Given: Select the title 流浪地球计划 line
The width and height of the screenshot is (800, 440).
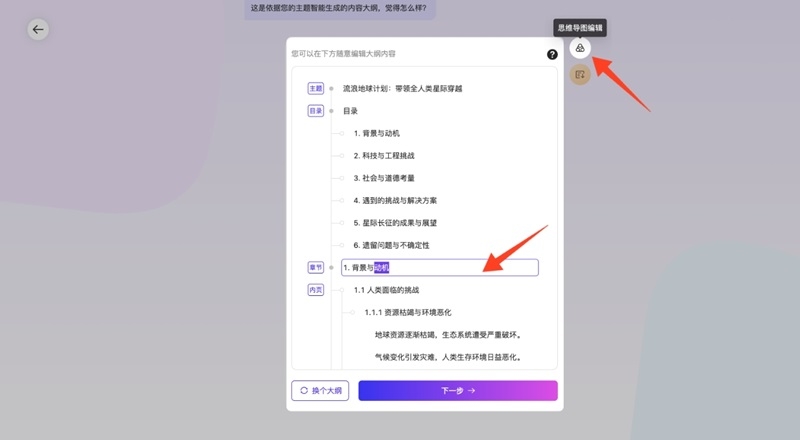Looking at the screenshot, I should pos(402,88).
